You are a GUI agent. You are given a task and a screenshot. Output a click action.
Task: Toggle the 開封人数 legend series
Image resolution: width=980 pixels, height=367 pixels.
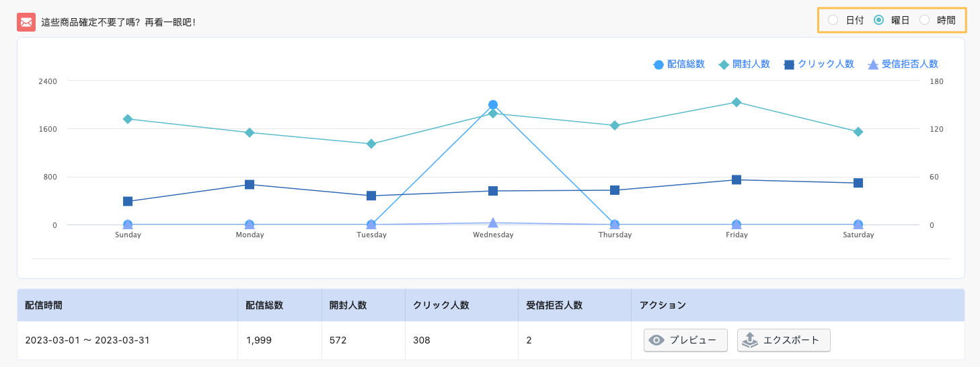pyautogui.click(x=745, y=65)
